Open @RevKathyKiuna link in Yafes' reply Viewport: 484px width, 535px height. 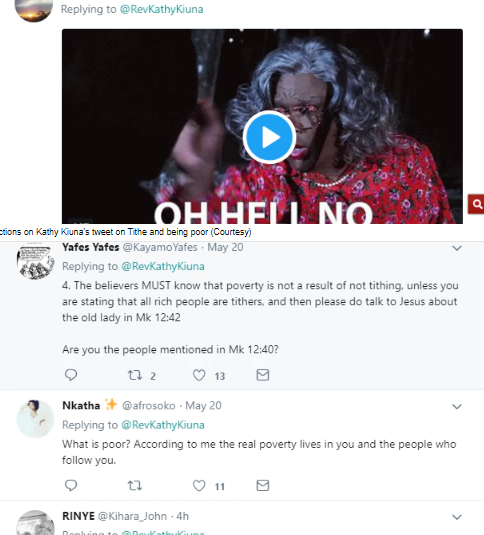tap(163, 266)
